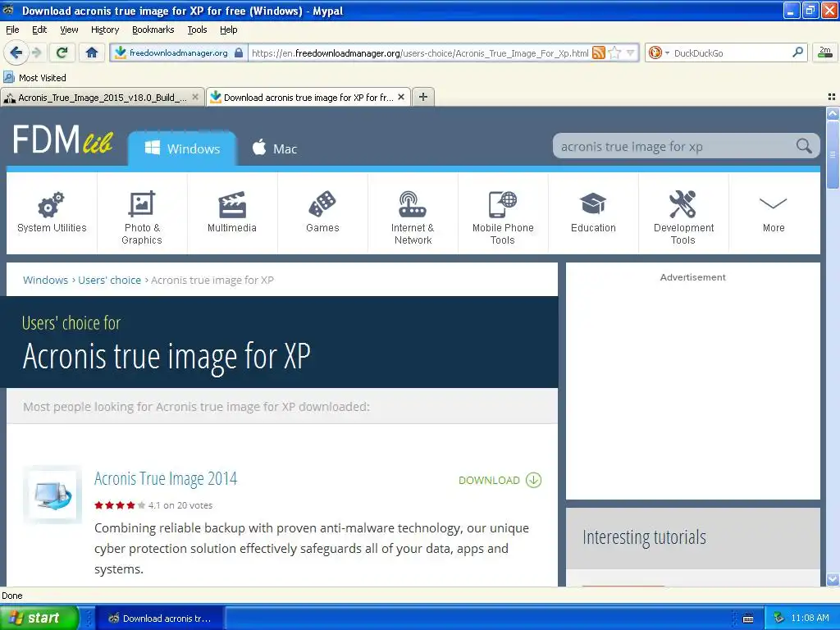Image resolution: width=840 pixels, height=630 pixels.
Task: Click the keyboard tray icon
Action: click(x=748, y=619)
